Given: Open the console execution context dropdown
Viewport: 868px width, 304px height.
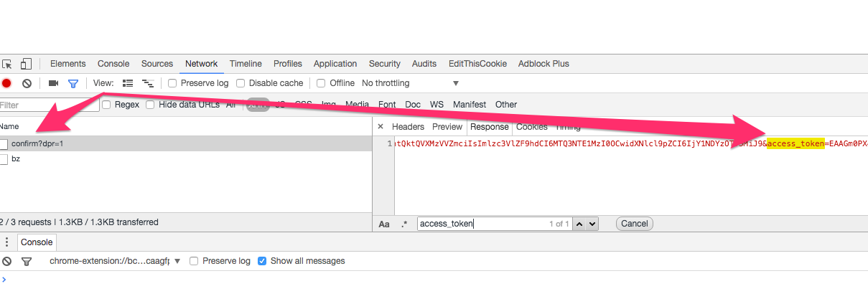Looking at the screenshot, I should [115, 261].
